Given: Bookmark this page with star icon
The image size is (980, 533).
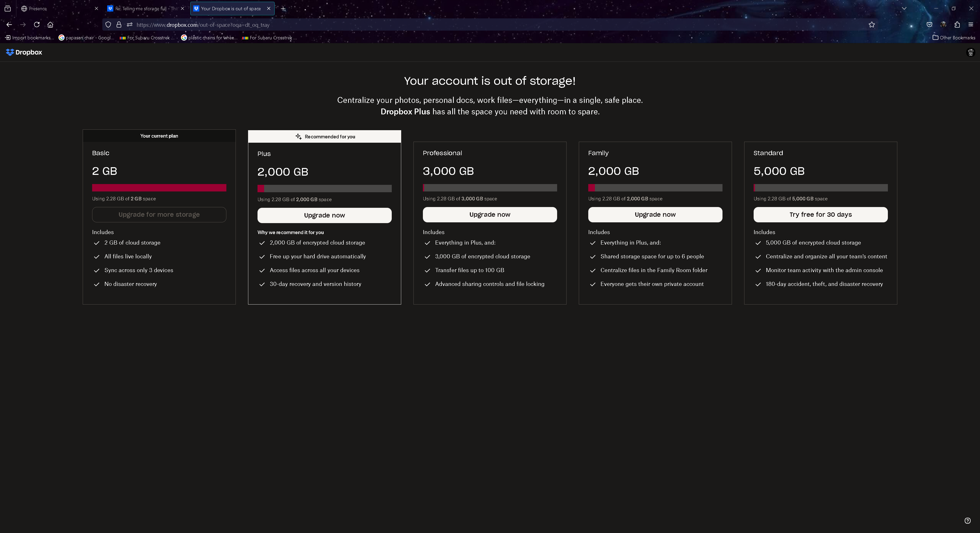Looking at the screenshot, I should (x=872, y=25).
